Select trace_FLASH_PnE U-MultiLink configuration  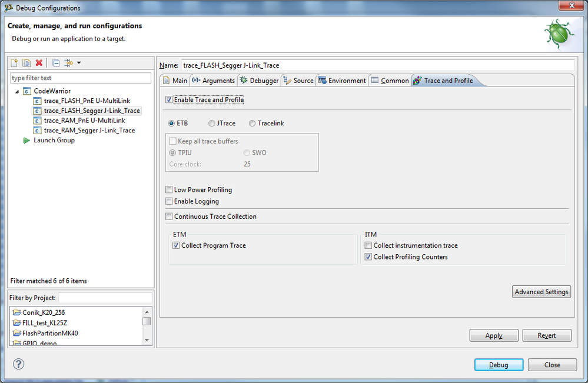[x=87, y=101]
